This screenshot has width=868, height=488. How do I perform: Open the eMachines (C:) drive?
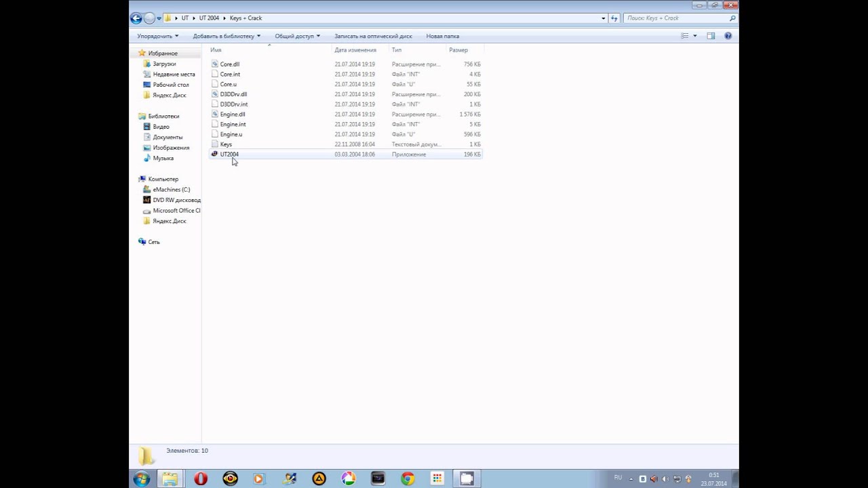172,190
